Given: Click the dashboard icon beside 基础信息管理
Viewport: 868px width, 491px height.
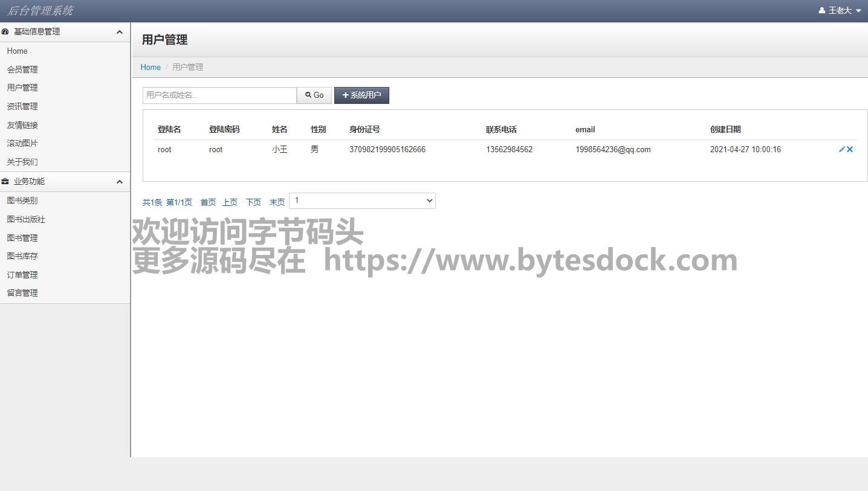Looking at the screenshot, I should (x=5, y=32).
